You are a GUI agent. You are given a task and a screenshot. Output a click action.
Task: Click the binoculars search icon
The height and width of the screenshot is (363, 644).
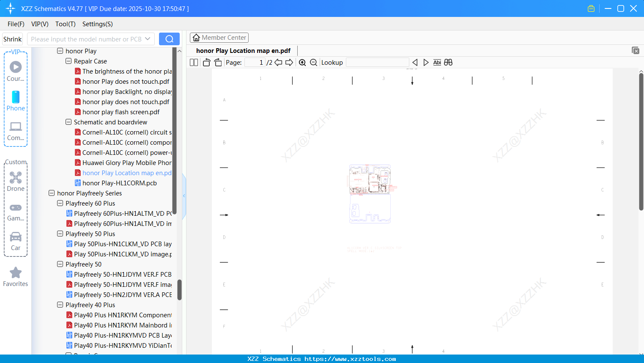point(448,63)
